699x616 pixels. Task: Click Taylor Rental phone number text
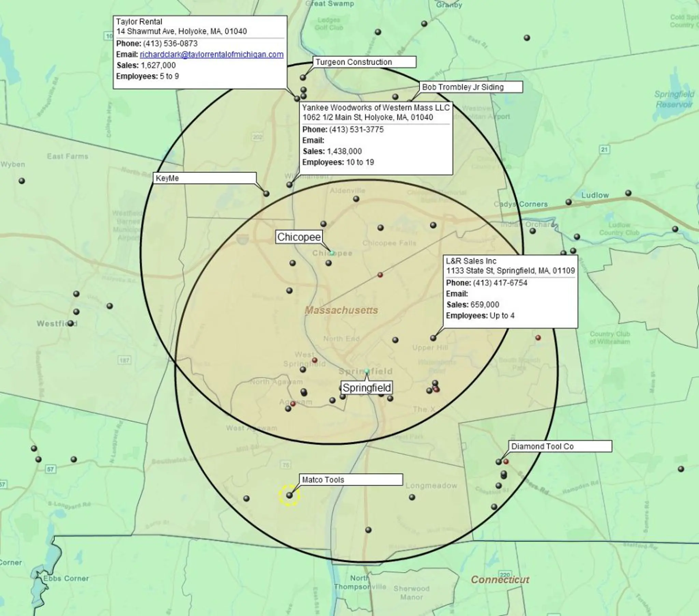click(x=170, y=43)
